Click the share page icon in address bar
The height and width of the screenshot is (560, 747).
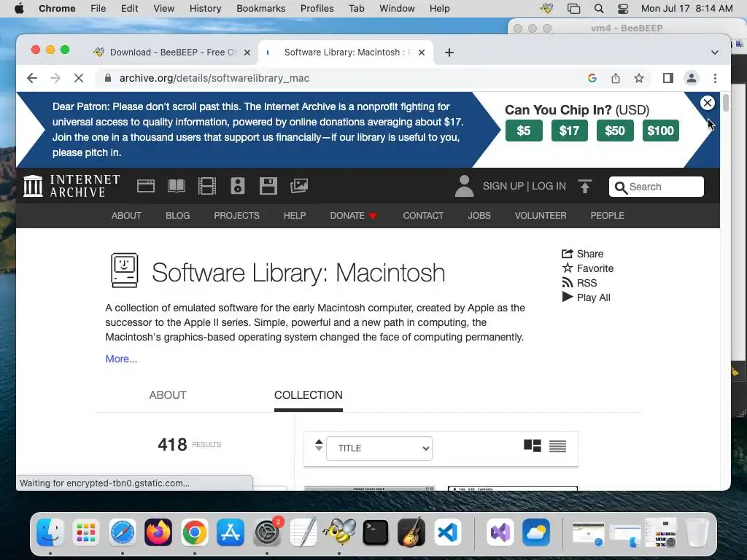616,78
